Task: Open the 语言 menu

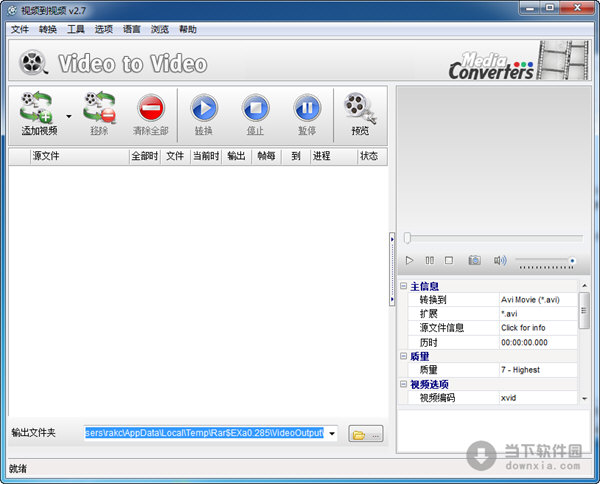Action: 132,29
